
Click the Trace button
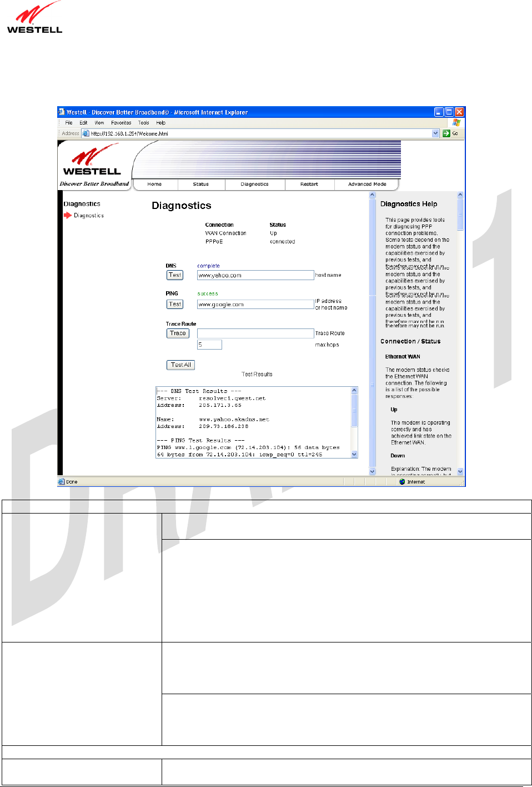click(x=178, y=333)
